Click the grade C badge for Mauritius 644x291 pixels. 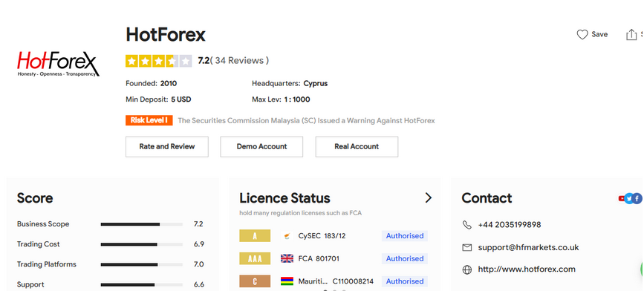(x=255, y=281)
